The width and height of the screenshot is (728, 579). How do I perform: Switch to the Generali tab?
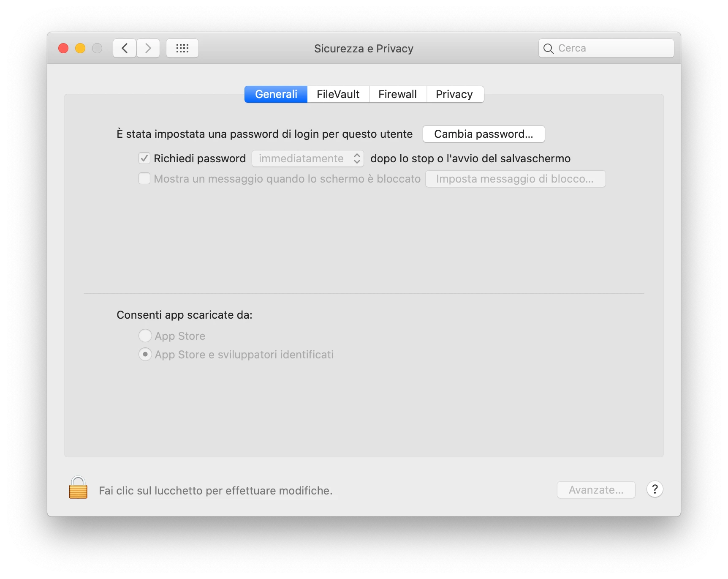pos(276,94)
